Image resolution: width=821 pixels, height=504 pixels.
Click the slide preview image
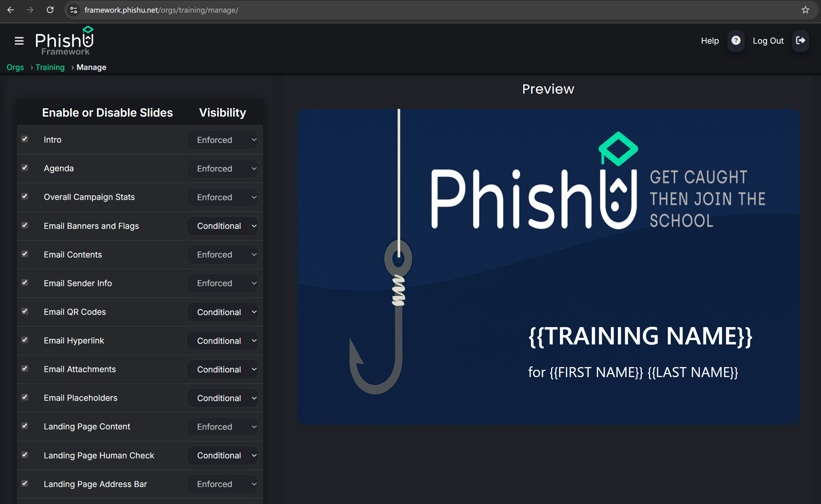click(x=549, y=267)
